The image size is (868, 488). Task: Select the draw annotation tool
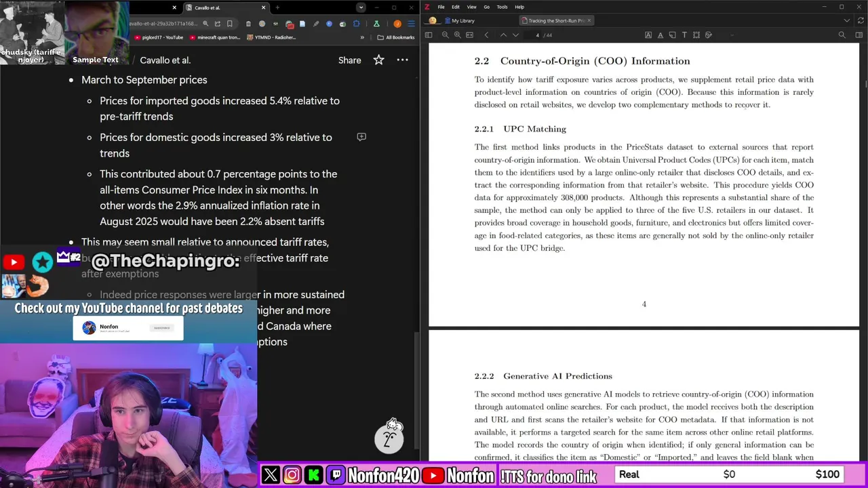coord(708,35)
